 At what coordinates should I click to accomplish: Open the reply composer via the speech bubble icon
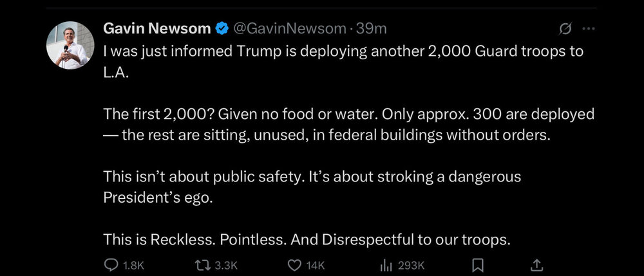[x=111, y=265]
